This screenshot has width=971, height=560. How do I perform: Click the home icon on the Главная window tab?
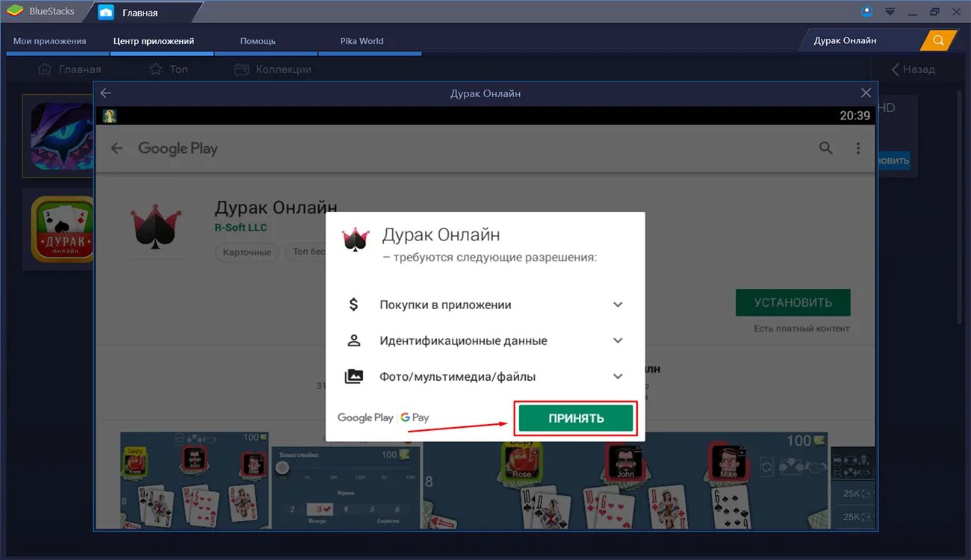click(x=106, y=12)
